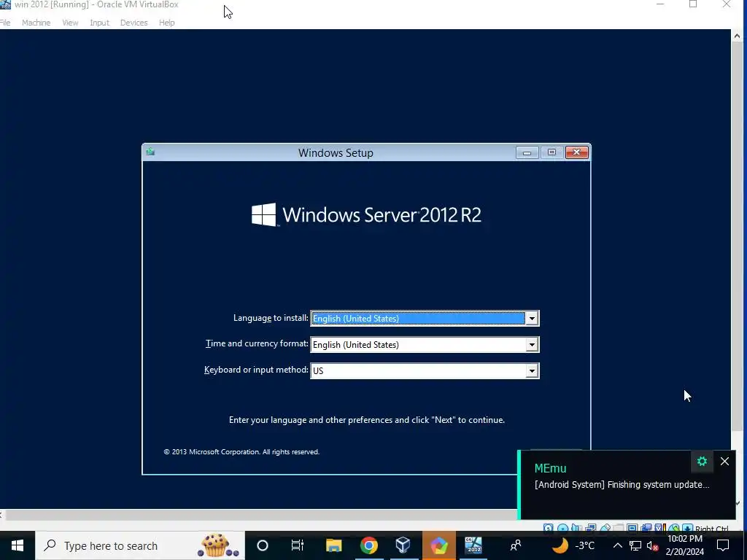Open the VirtualBox File menu
The width and height of the screenshot is (747, 560).
(5, 23)
